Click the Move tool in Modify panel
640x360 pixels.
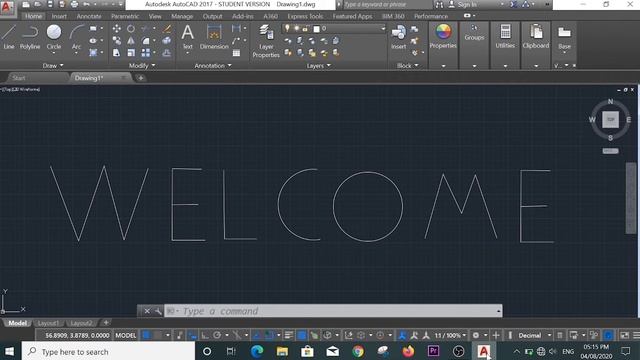tap(116, 29)
